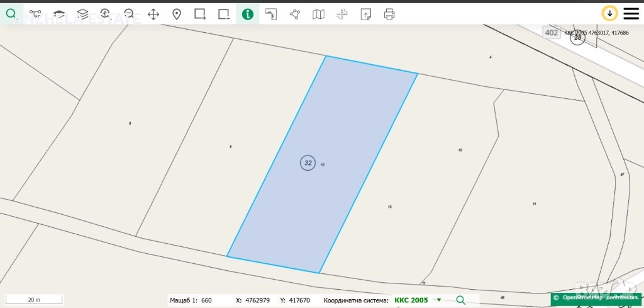The width and height of the screenshot is (644, 308).
Task: Activate the ruler measurement tool
Action: [271, 14]
